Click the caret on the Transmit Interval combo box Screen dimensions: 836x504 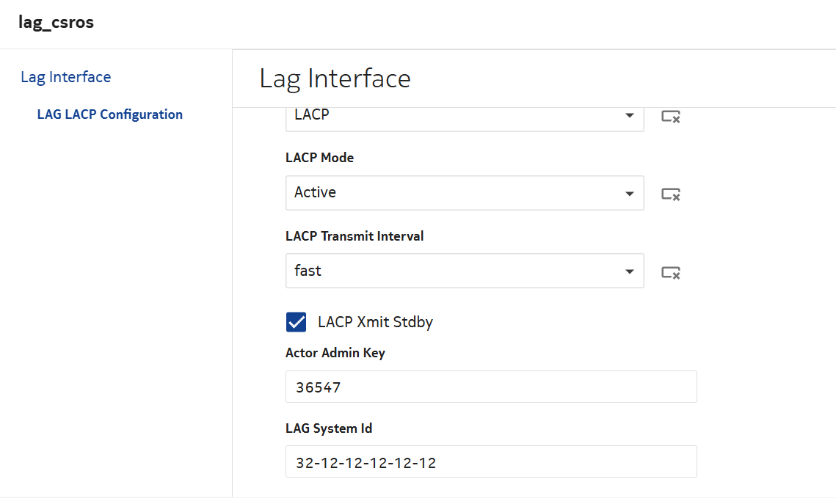[x=629, y=272]
